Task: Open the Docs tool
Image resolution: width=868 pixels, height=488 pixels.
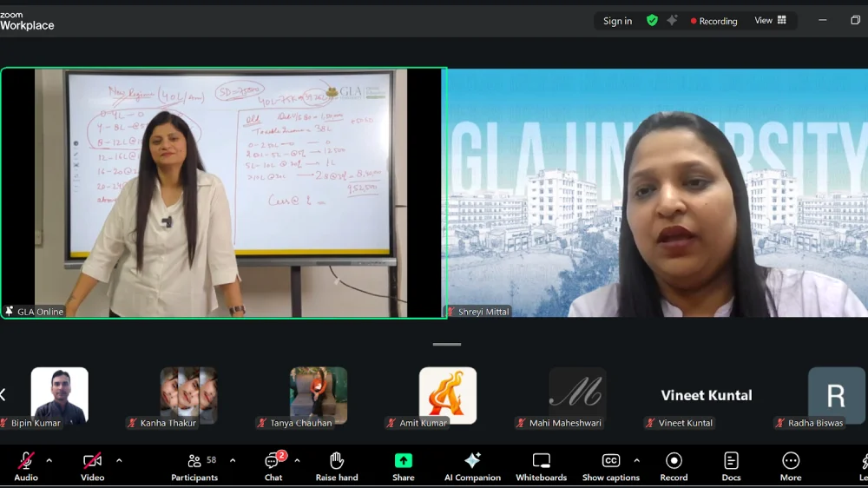Action: point(731,465)
